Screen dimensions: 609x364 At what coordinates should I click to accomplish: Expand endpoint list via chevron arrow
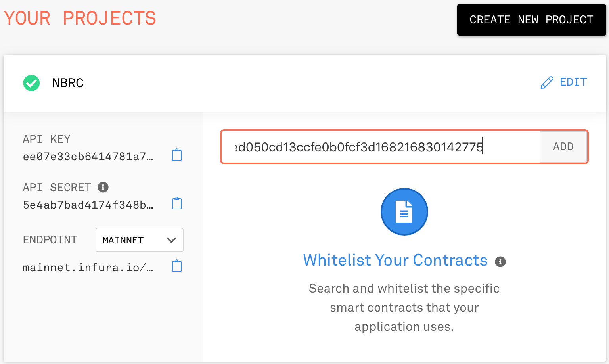[x=171, y=240]
